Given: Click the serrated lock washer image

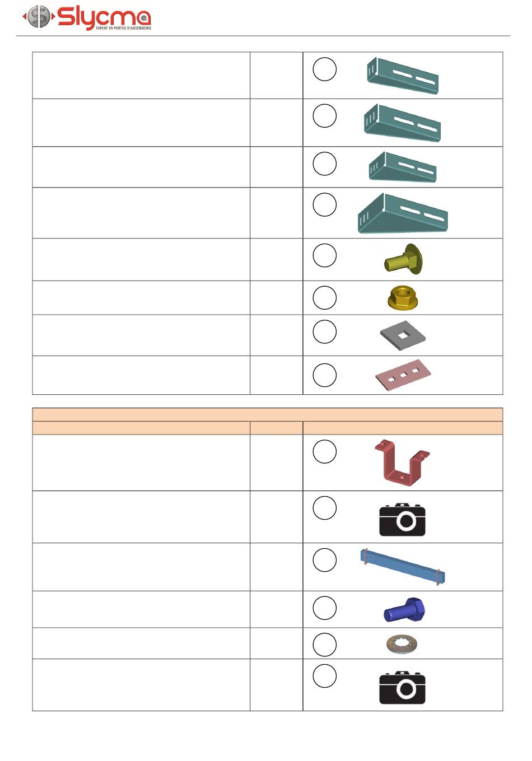Looking at the screenshot, I should click(x=402, y=645).
